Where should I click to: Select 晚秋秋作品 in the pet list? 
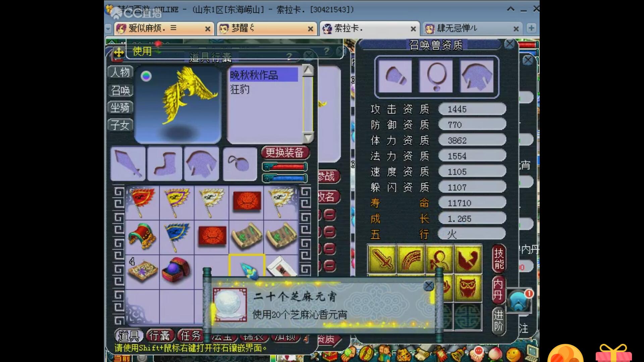(x=263, y=75)
